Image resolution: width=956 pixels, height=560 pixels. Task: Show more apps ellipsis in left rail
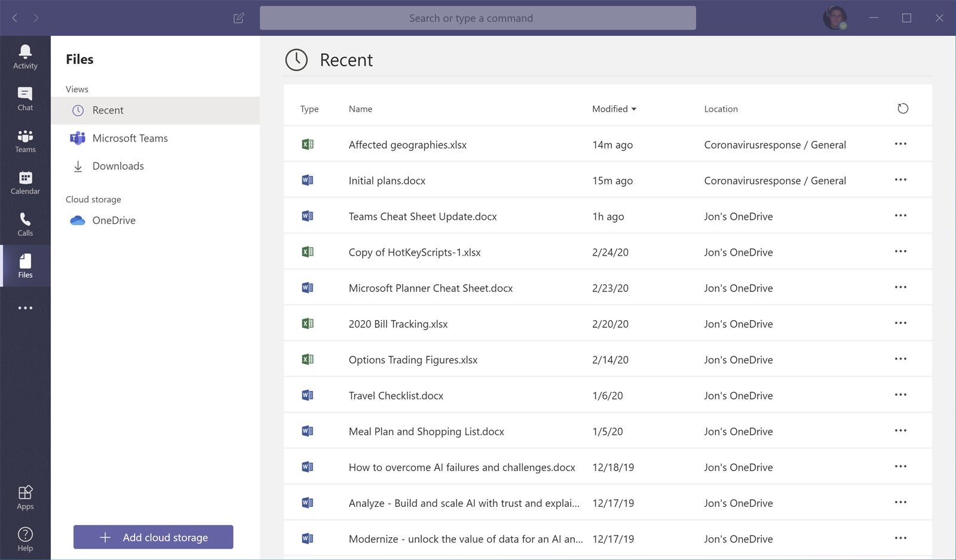(25, 308)
